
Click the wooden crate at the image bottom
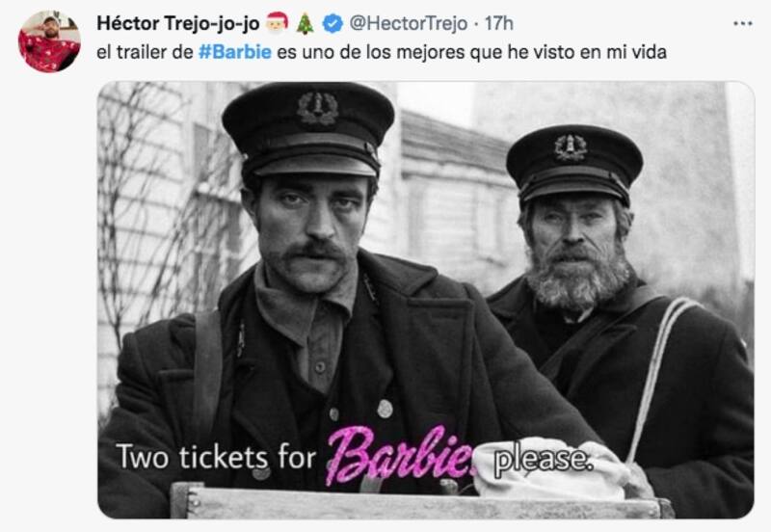pos(420,501)
